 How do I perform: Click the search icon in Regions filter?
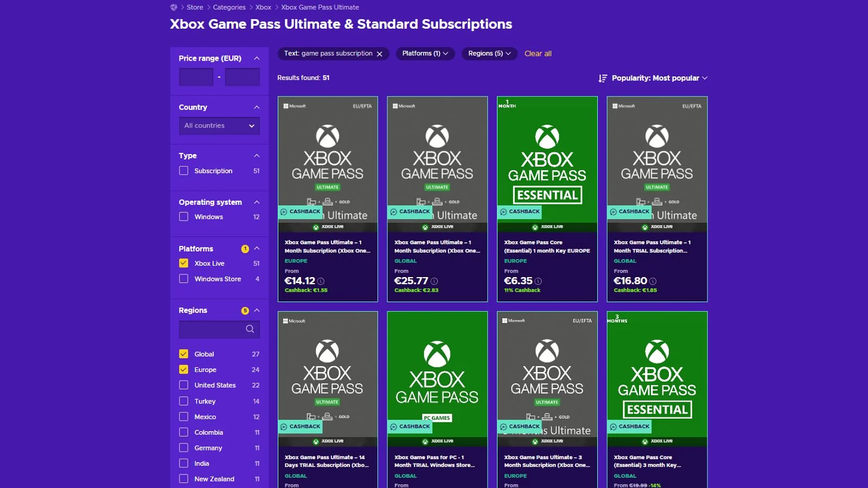click(250, 329)
